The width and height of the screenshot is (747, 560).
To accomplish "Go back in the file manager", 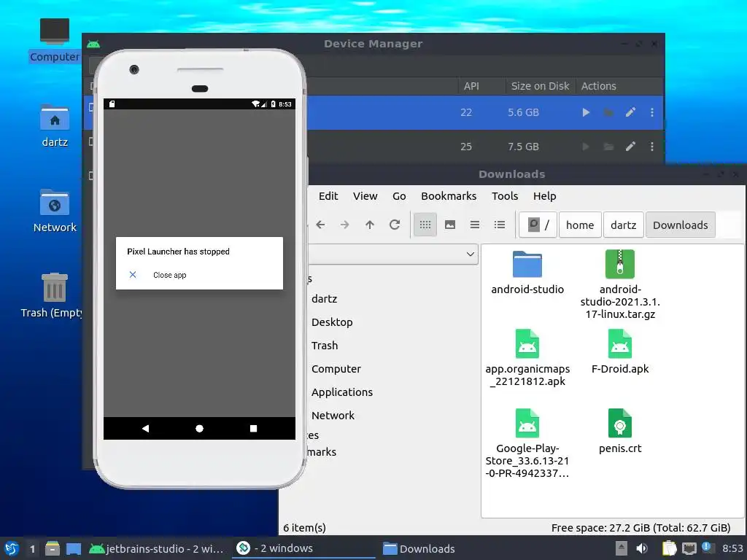I will (x=321, y=225).
